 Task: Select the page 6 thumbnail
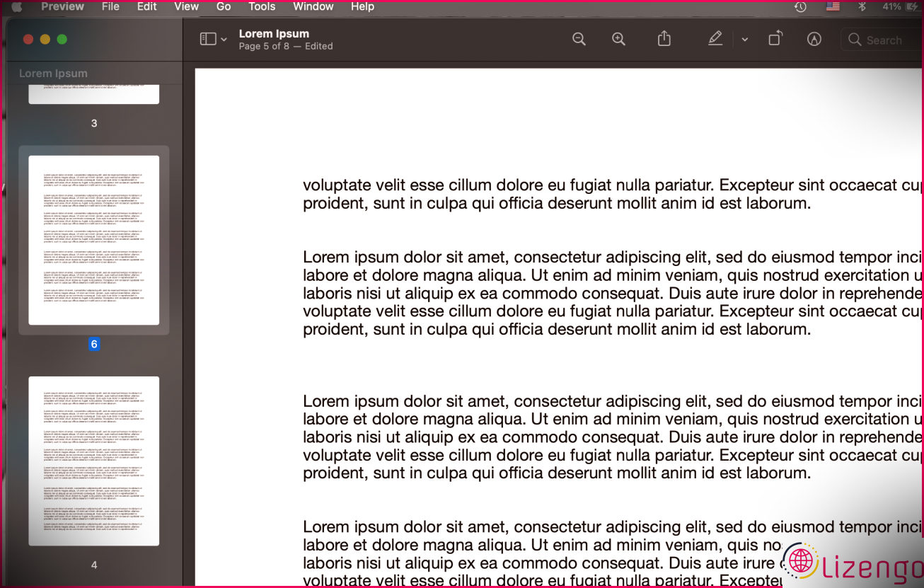click(94, 240)
